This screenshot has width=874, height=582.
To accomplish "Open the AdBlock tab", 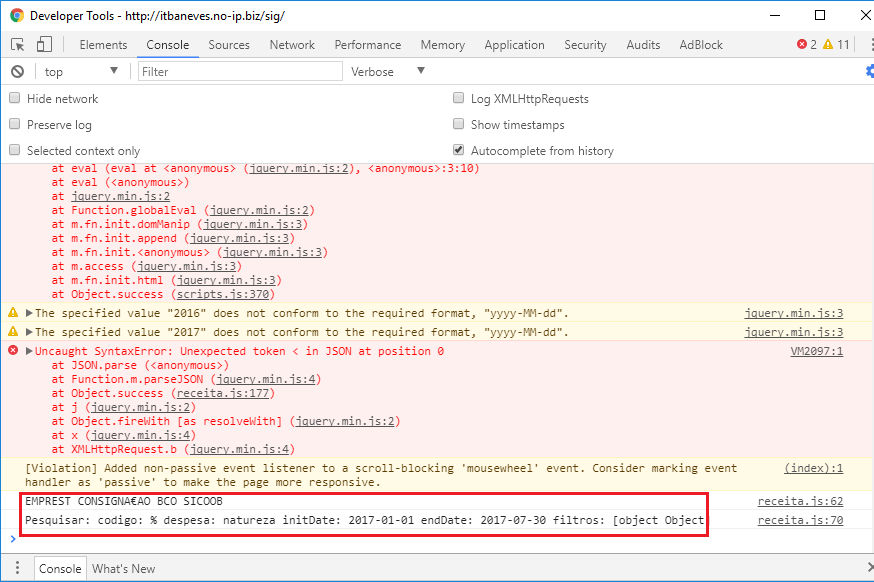I will [701, 45].
